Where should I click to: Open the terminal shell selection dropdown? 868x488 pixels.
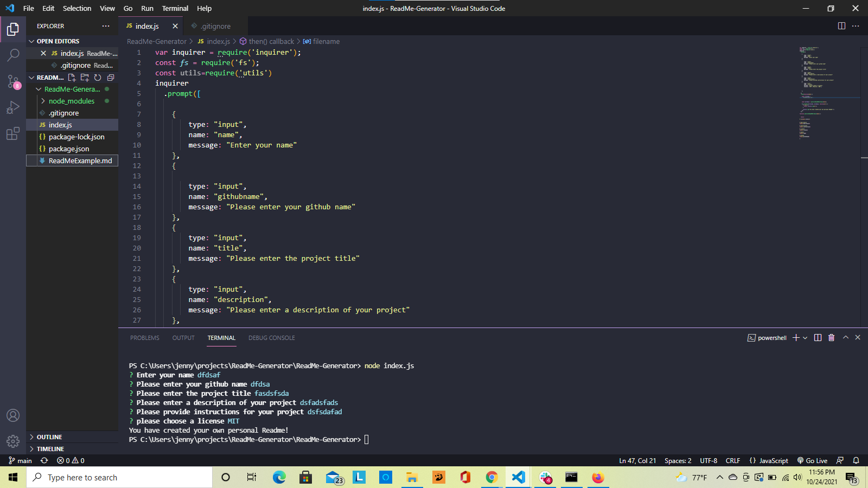[x=805, y=338]
